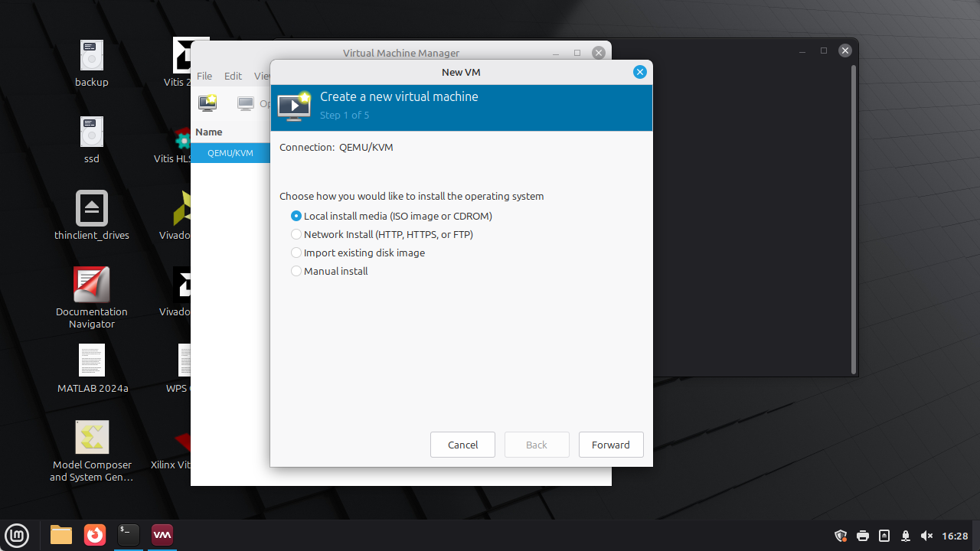Open the File menu
The height and width of the screenshot is (551, 980).
(204, 77)
